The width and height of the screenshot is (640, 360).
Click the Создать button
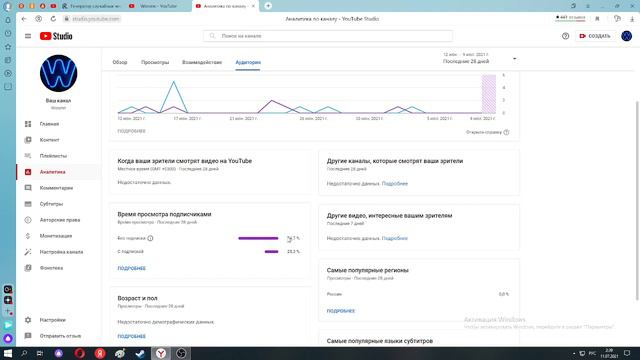(x=595, y=36)
